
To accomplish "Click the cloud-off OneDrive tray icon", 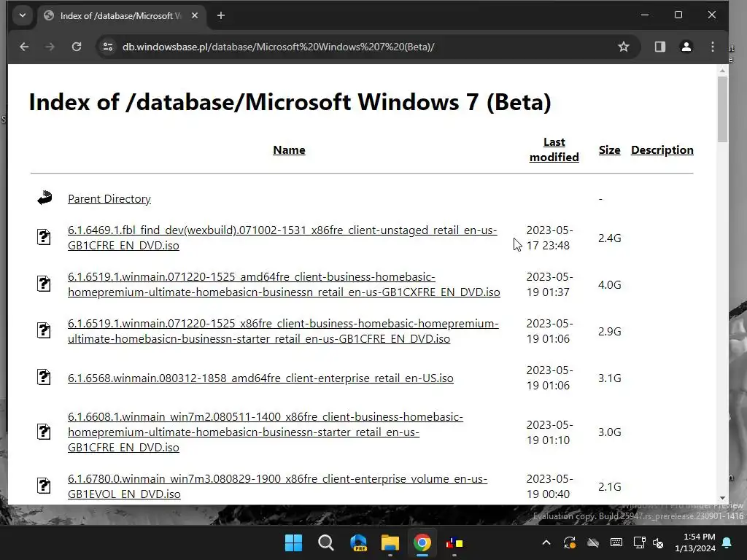I will point(592,542).
